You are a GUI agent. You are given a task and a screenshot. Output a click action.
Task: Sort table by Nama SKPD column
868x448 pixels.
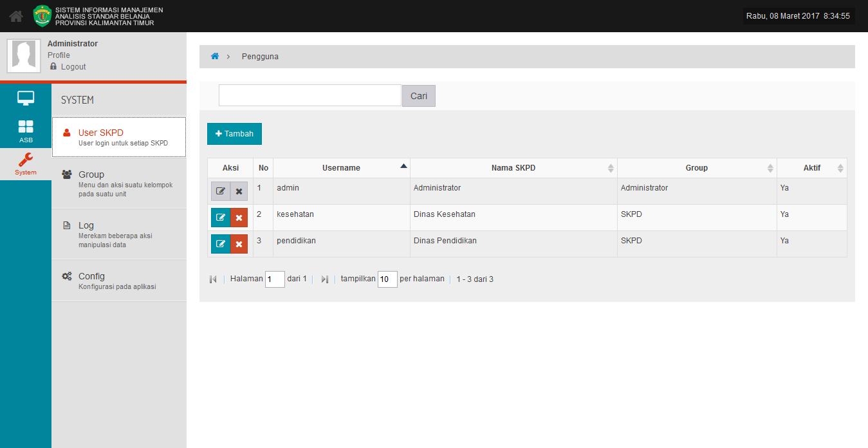[513, 168]
